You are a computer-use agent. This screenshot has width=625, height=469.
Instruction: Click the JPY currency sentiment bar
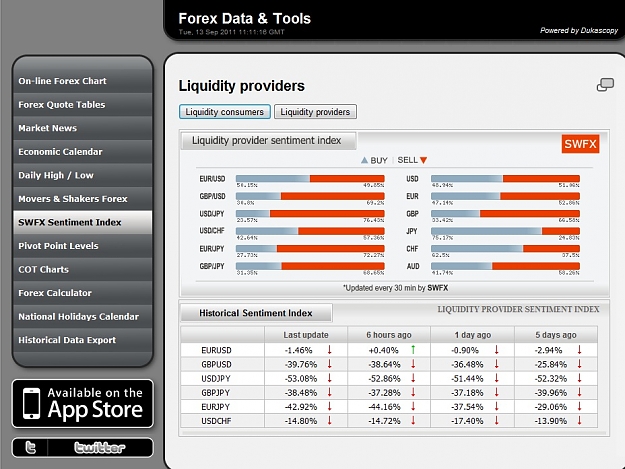coord(505,231)
